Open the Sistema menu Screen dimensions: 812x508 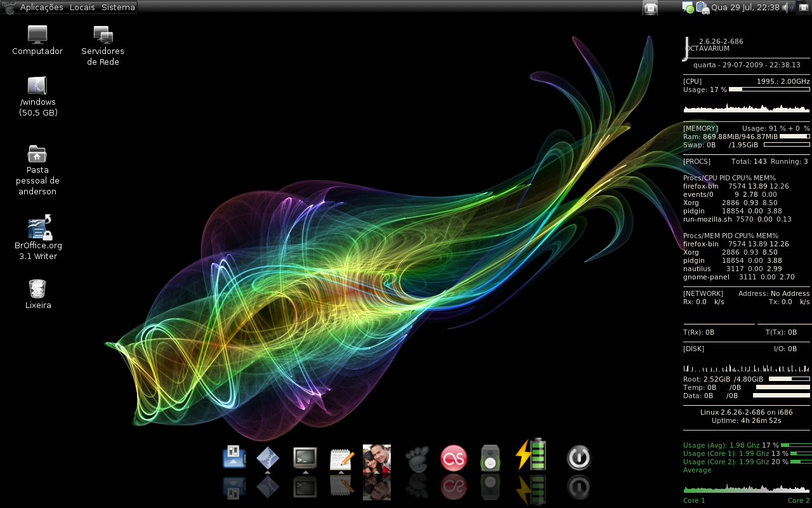click(118, 8)
